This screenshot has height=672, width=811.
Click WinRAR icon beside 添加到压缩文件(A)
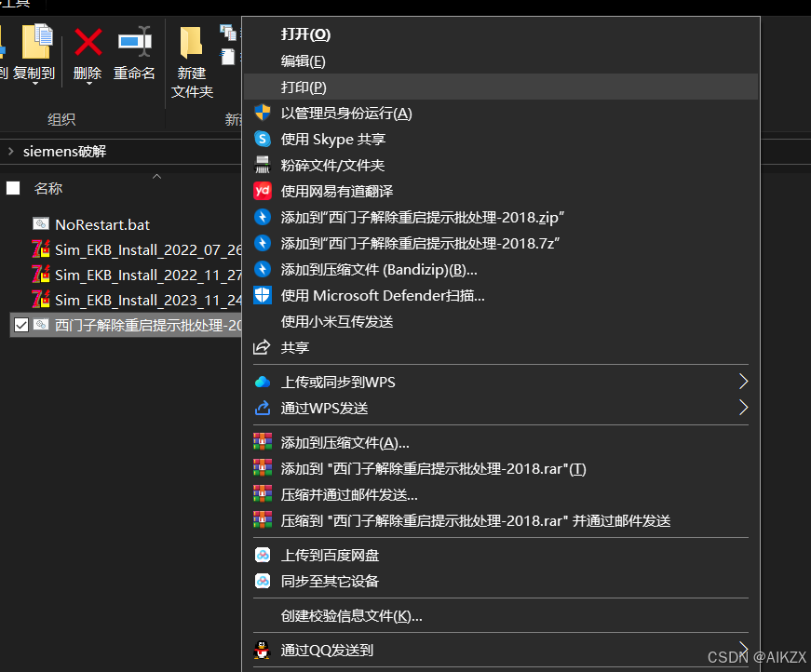coord(263,442)
